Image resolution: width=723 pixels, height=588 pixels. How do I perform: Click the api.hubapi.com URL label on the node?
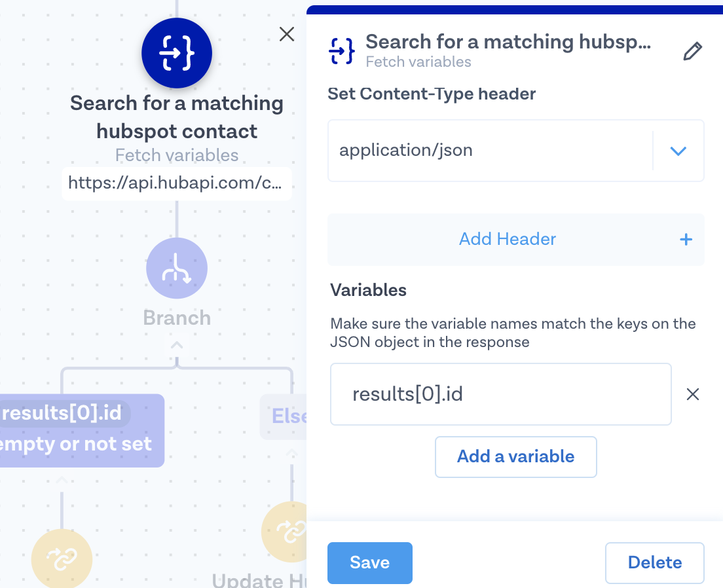tap(176, 183)
